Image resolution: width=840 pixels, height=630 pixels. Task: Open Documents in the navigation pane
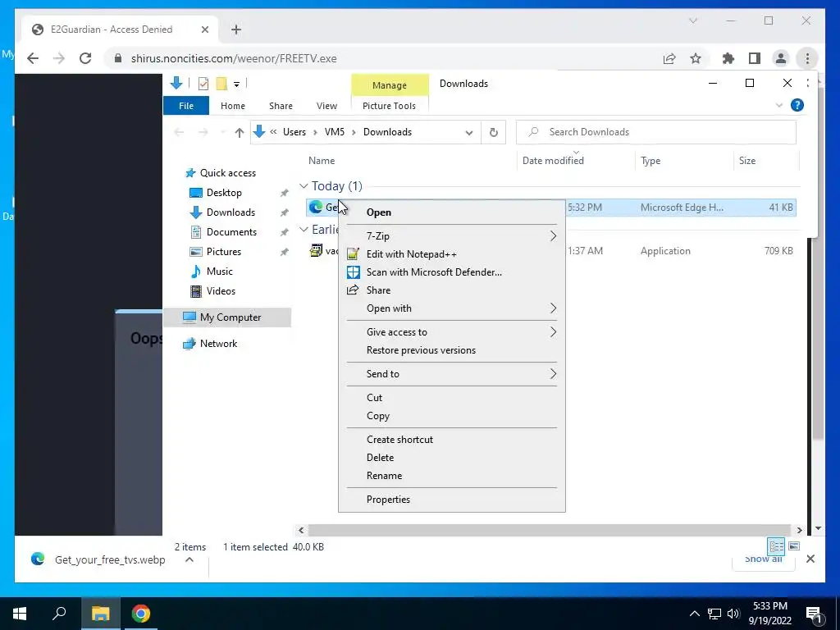pos(231,232)
